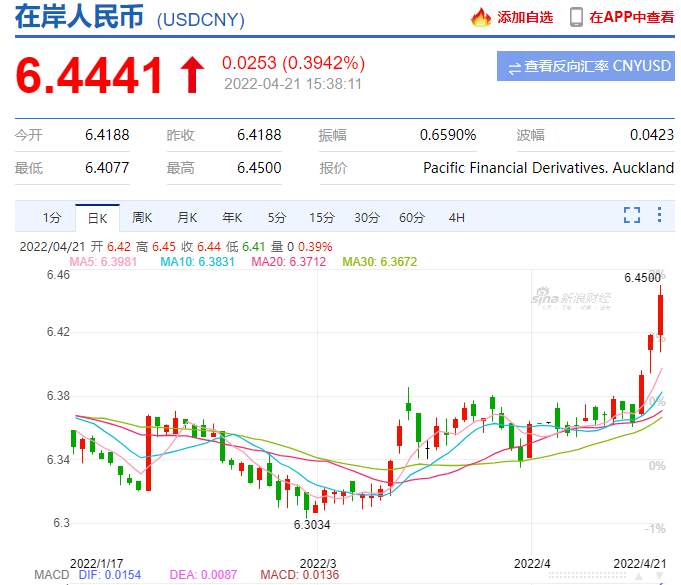The image size is (681, 585).
Task: Click 查看反向汇率 CNYUSD button
Action: tap(585, 66)
